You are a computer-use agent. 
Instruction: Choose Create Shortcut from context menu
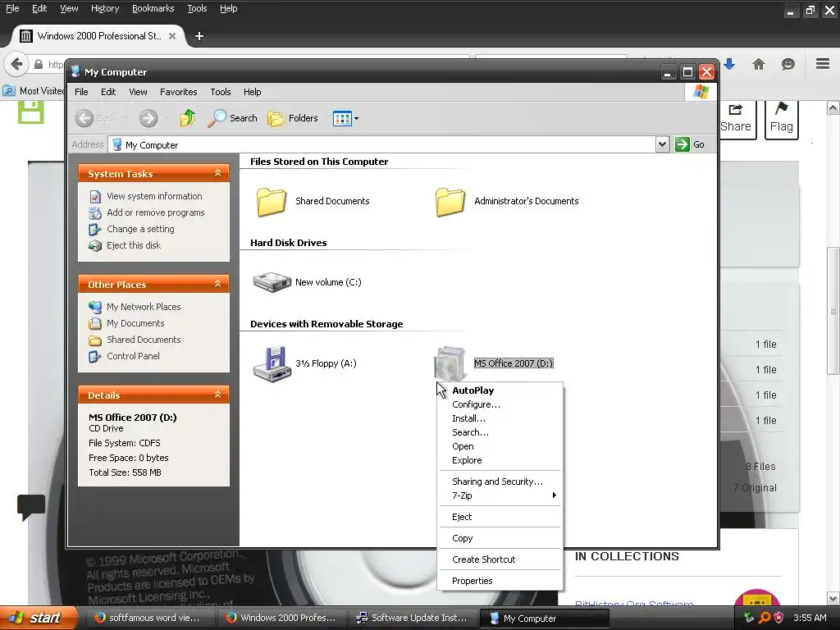tap(500, 559)
